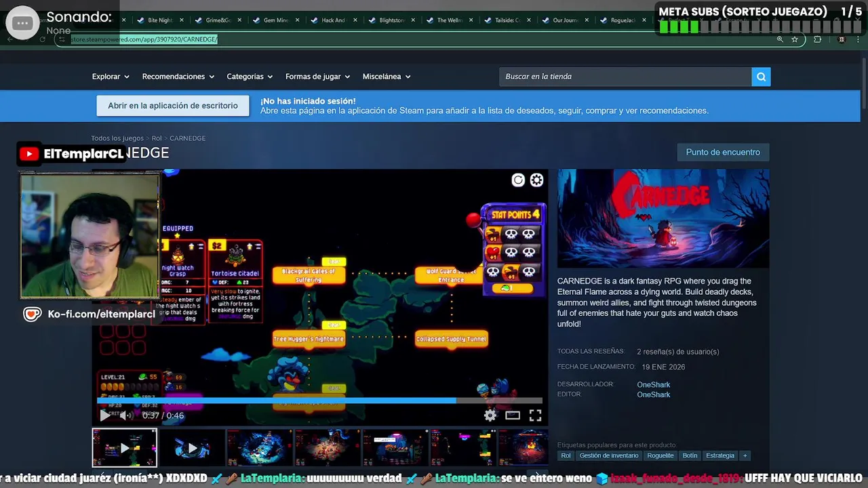
Task: Click the CARNEDGE header capsule image
Action: 663,218
